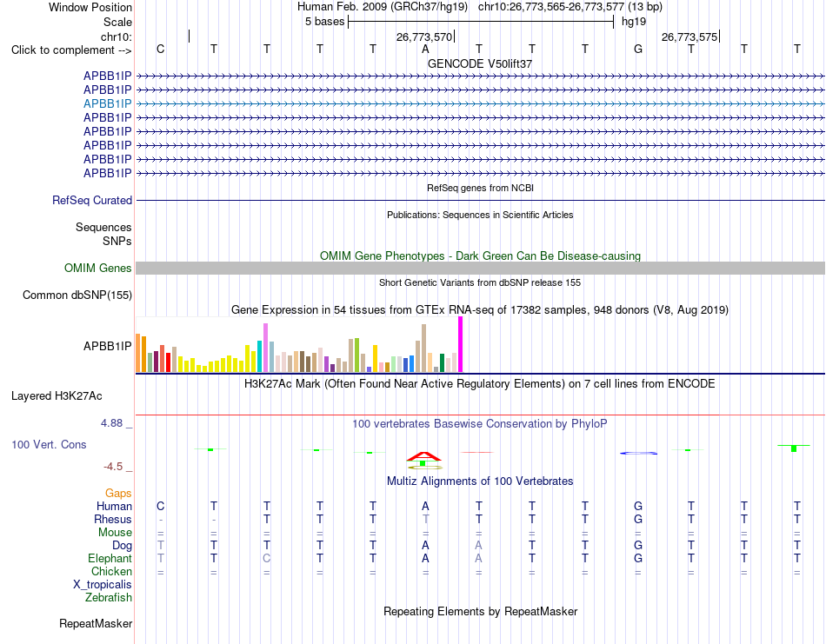The width and height of the screenshot is (826, 644).
Task: Click the orange Gaps label
Action: [x=118, y=494]
